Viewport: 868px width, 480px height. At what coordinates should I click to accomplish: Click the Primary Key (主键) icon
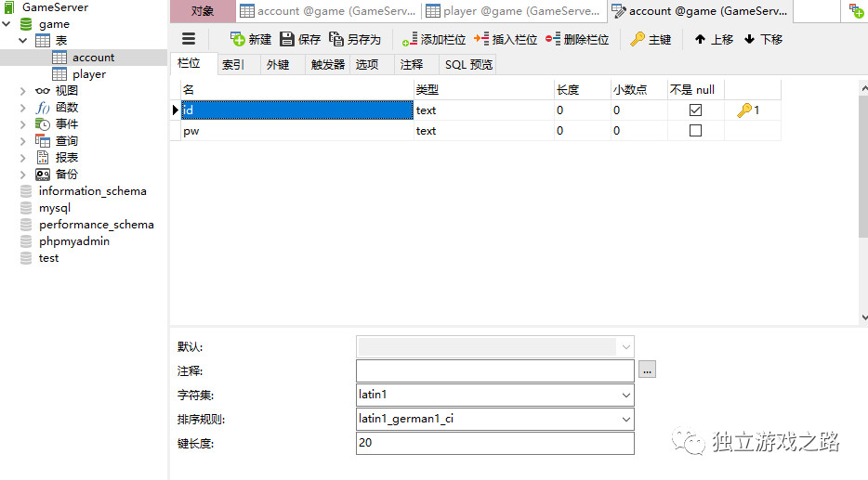point(638,39)
